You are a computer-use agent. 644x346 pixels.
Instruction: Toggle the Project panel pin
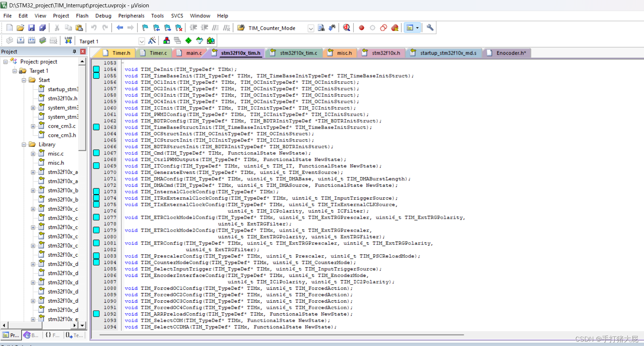pyautogui.click(x=74, y=51)
